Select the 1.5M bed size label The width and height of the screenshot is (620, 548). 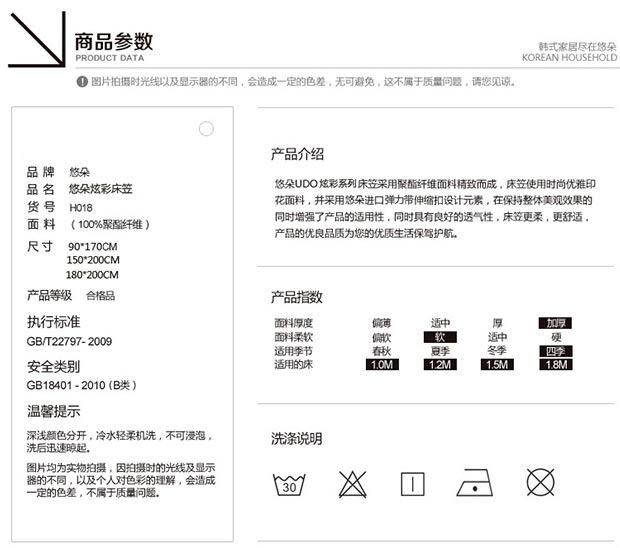pyautogui.click(x=497, y=365)
